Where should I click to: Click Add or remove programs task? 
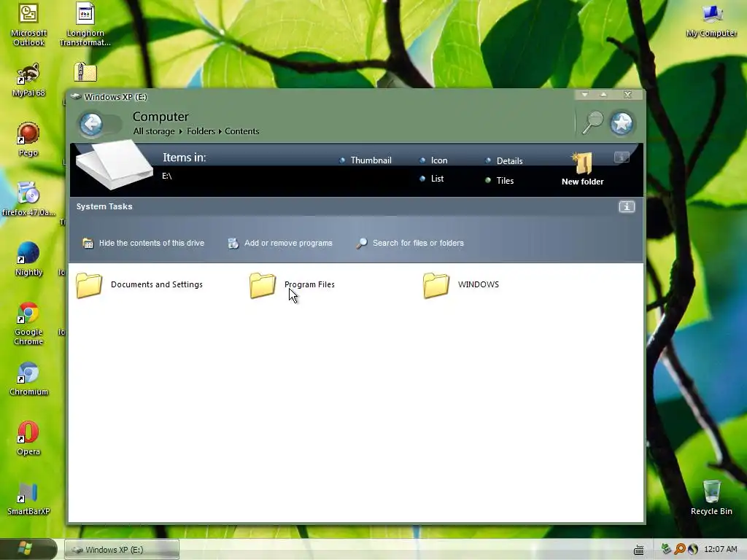[280, 244]
